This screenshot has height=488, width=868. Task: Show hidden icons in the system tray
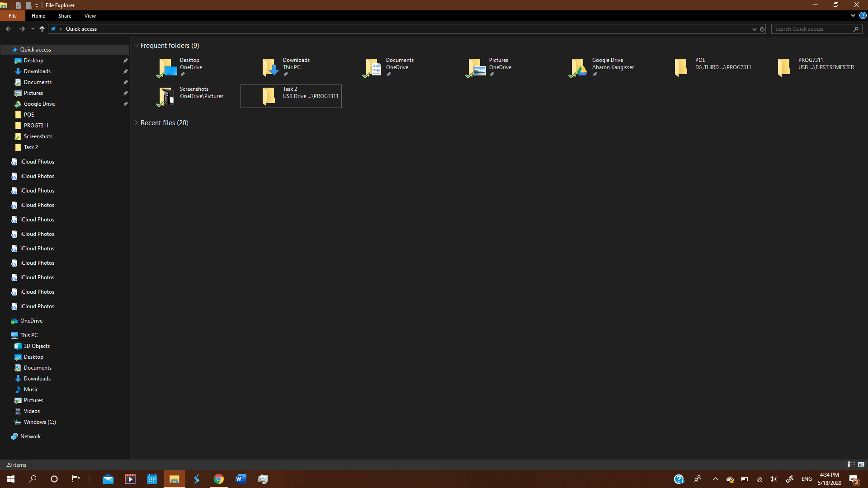pos(716,479)
